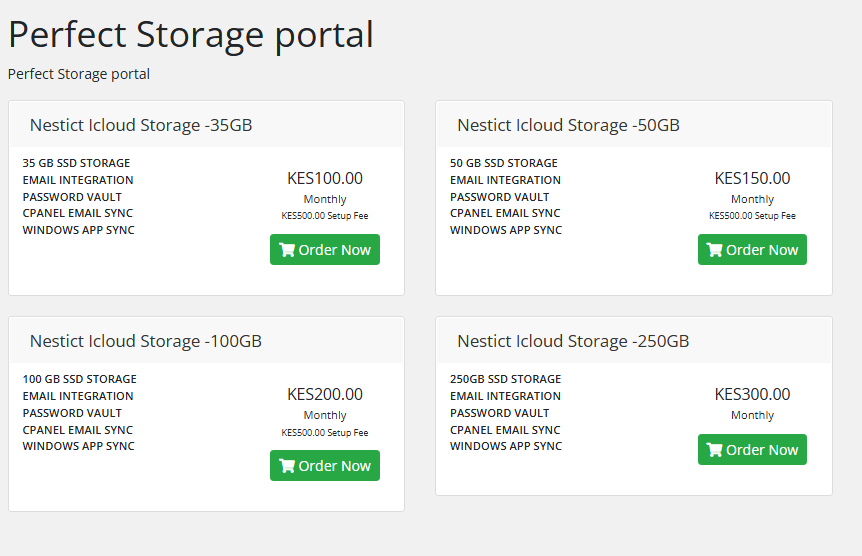Click setup fee text under the KES200.00 price
The width and height of the screenshot is (862, 556).
[x=325, y=433]
